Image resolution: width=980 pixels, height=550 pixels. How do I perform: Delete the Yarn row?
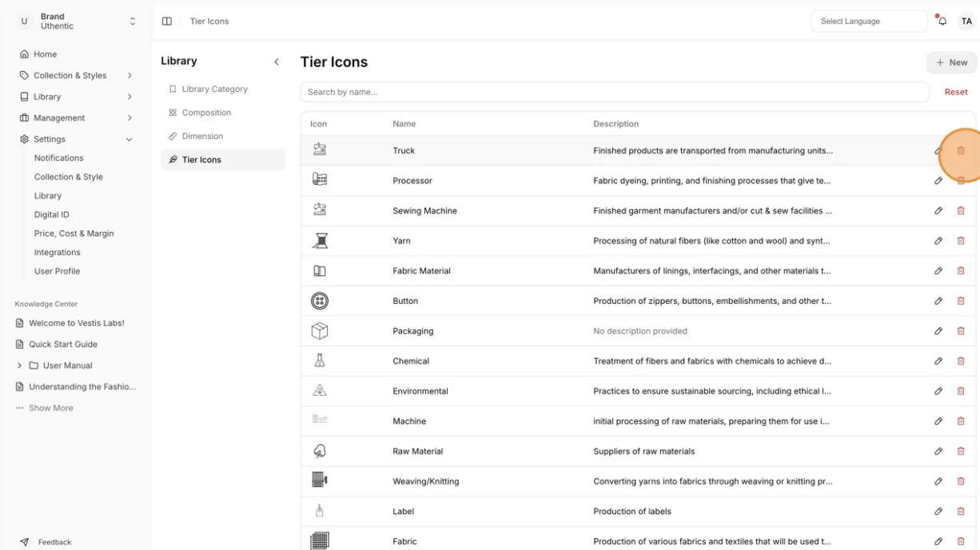(x=961, y=241)
